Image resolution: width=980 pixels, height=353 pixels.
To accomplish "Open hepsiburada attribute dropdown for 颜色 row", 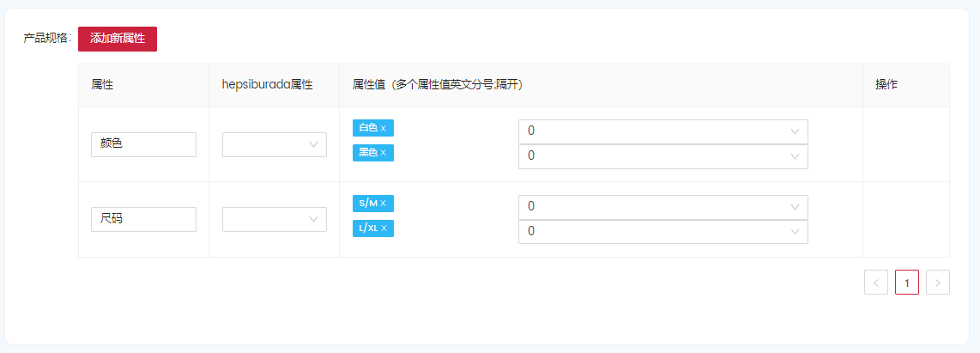I will coord(275,144).
